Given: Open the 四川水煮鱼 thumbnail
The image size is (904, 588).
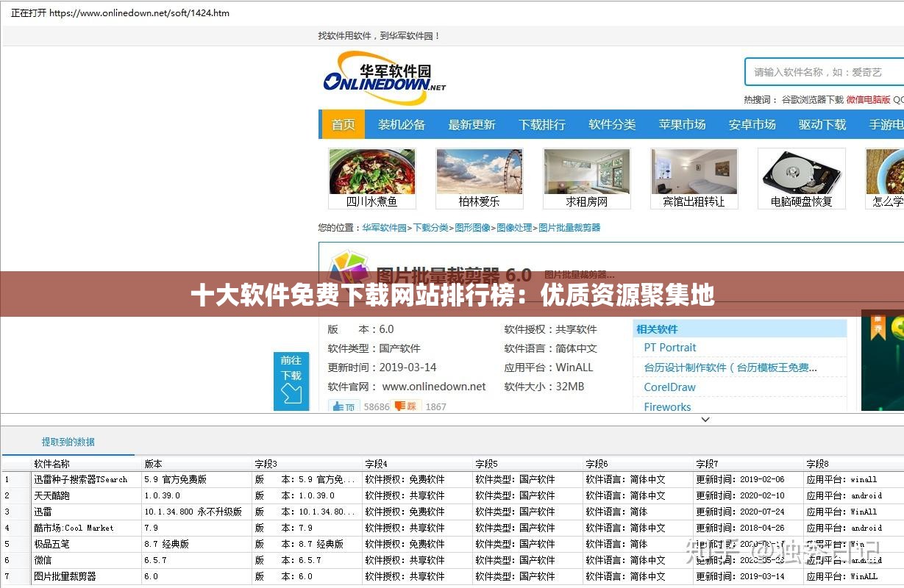Looking at the screenshot, I should (372, 176).
